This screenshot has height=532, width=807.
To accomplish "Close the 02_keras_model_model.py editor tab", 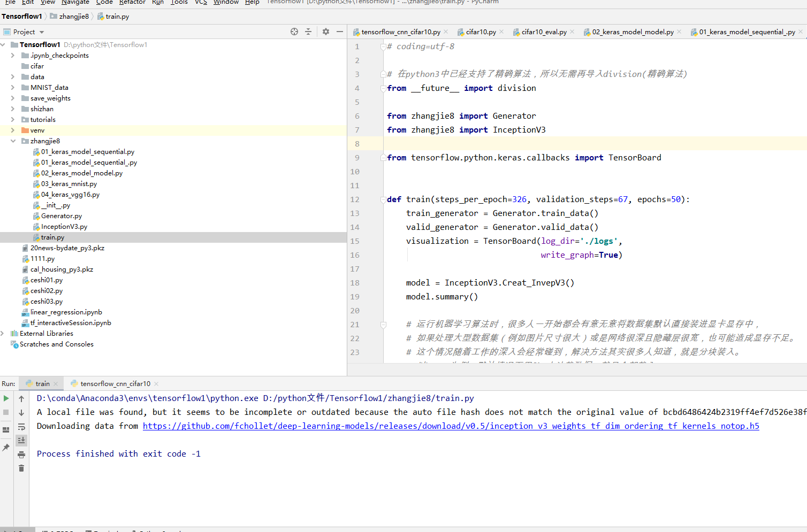I will pos(679,32).
